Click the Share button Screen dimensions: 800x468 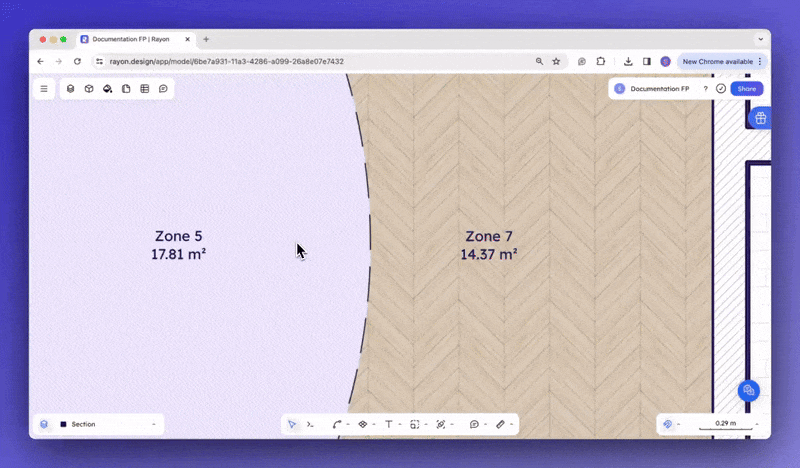[x=747, y=89]
